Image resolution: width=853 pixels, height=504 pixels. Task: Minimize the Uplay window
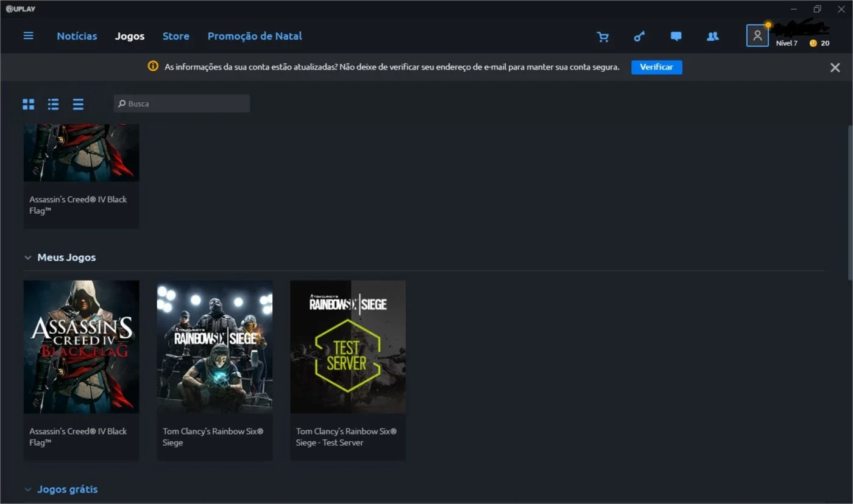pyautogui.click(x=794, y=9)
